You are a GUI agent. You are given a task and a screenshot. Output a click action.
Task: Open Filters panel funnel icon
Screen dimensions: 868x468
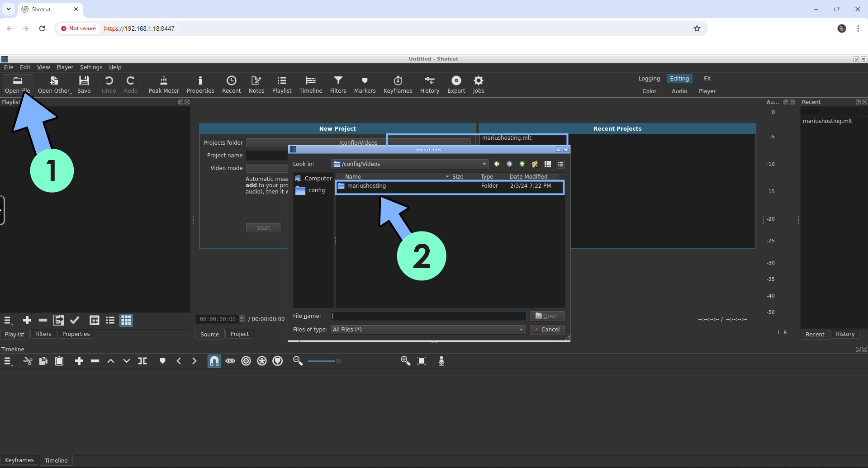[x=338, y=85]
